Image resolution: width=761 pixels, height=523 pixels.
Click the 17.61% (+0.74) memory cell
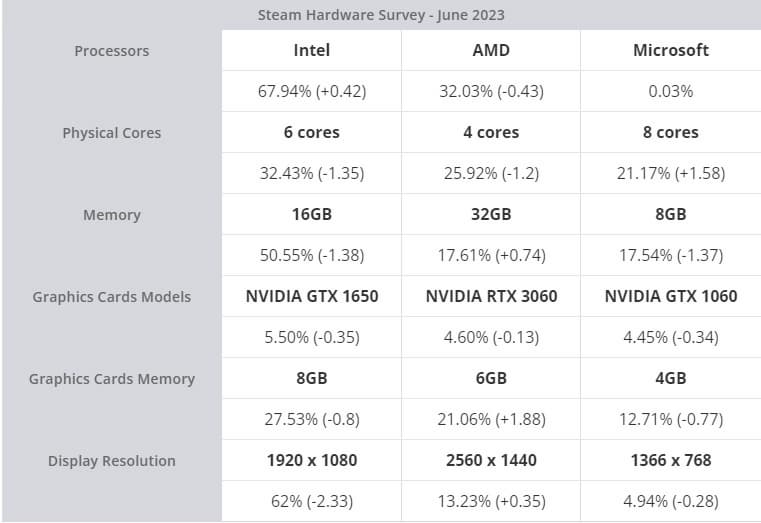tap(491, 255)
